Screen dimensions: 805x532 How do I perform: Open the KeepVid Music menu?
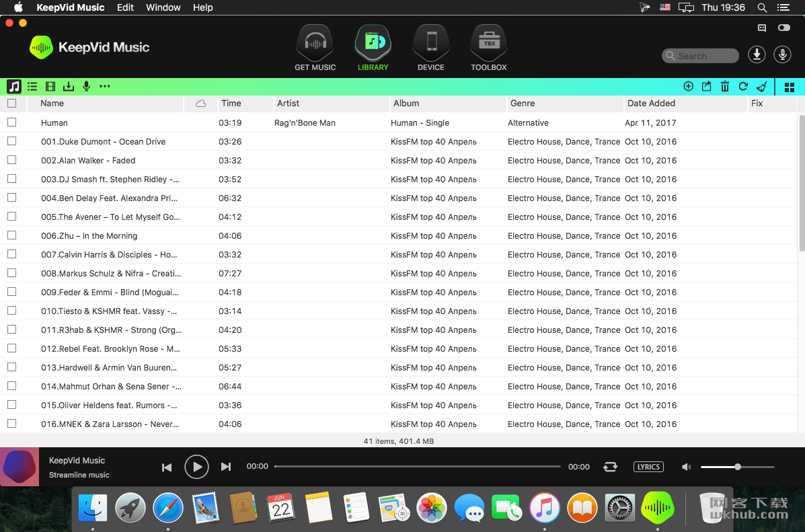tap(71, 7)
